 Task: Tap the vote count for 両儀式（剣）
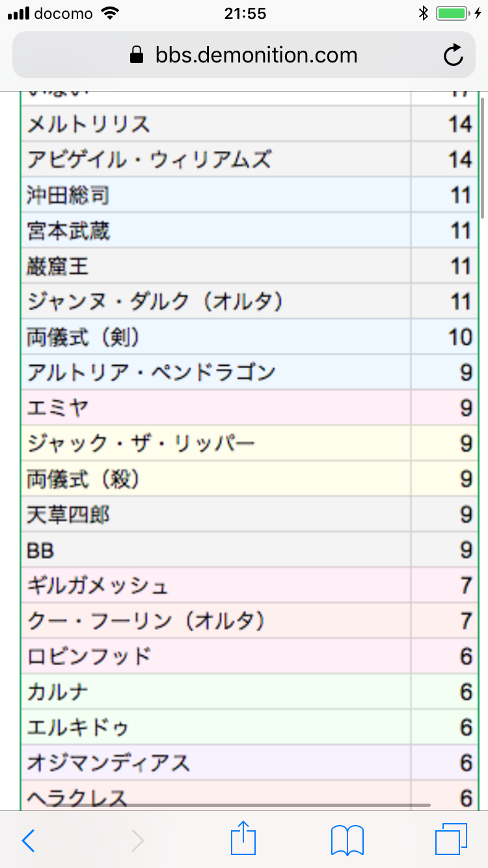459,337
